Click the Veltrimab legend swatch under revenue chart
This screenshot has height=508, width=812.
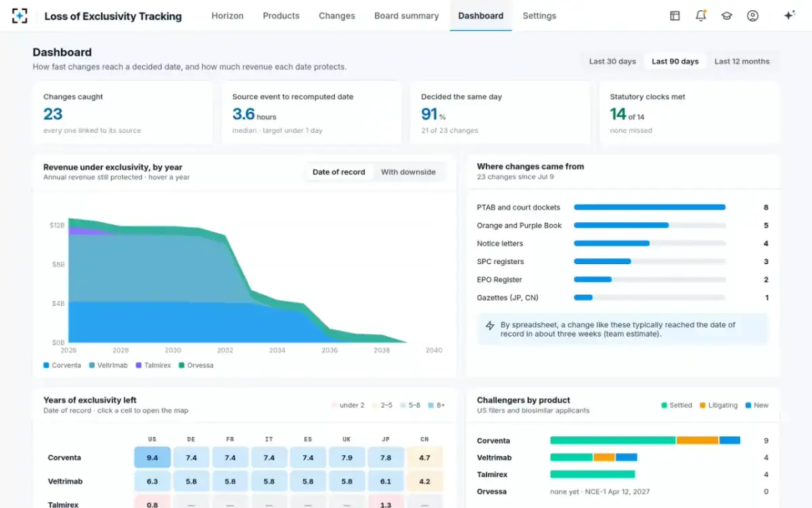(92, 365)
